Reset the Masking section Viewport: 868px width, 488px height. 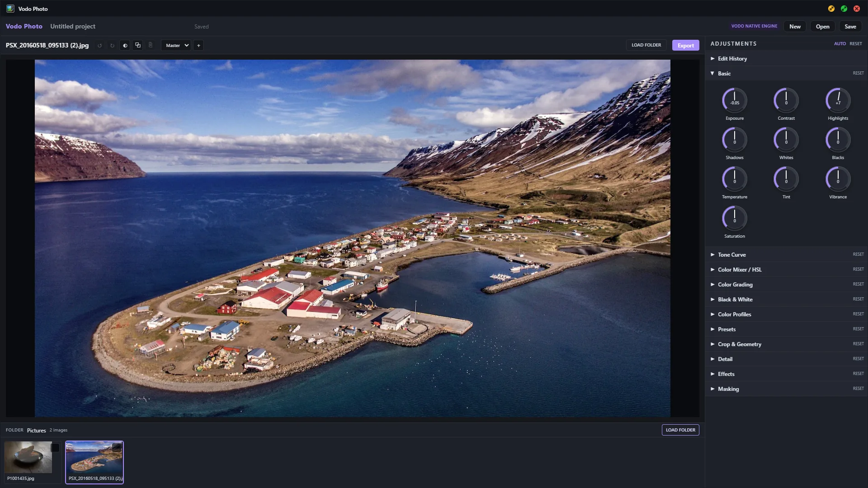coord(858,389)
